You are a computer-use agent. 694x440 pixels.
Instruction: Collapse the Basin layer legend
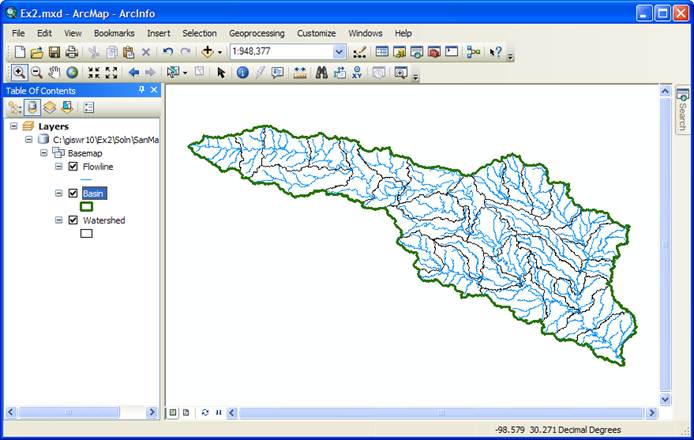pos(58,193)
